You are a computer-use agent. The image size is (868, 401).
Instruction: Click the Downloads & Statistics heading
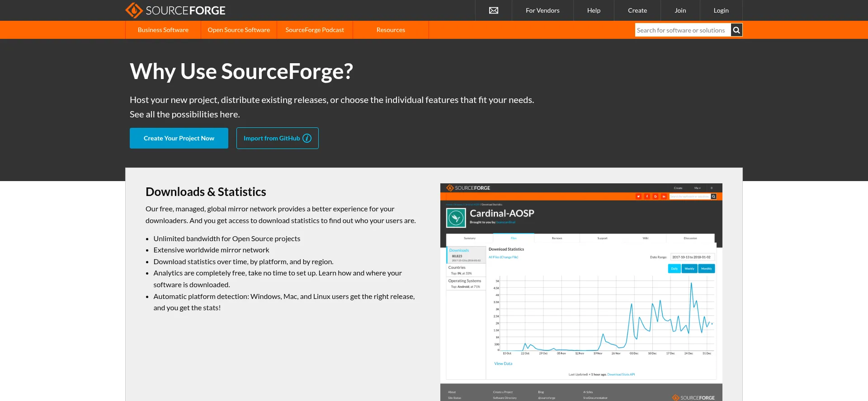click(206, 192)
